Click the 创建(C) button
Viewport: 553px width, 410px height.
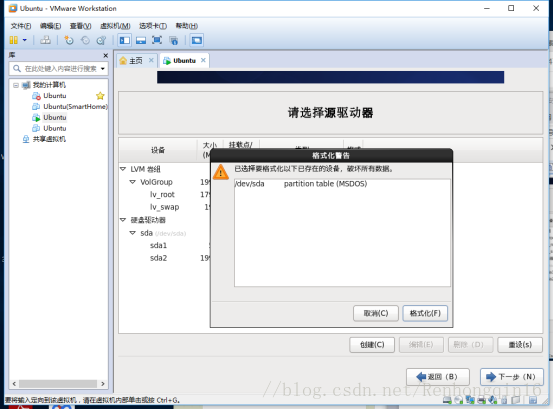coord(372,344)
